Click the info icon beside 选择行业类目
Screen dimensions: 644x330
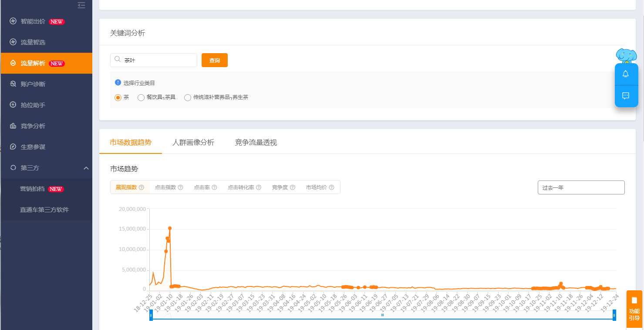(118, 82)
